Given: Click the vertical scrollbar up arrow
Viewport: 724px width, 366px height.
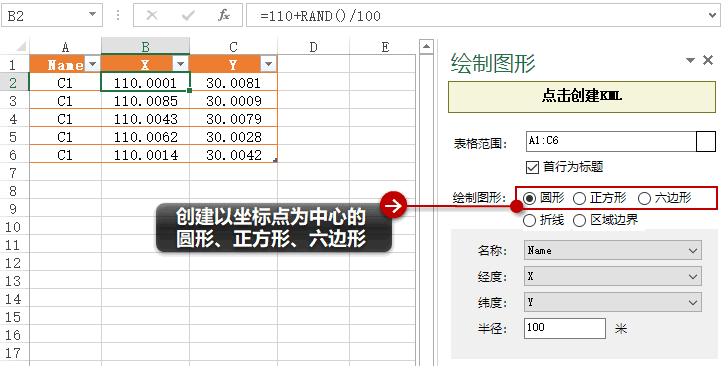Looking at the screenshot, I should point(426,47).
